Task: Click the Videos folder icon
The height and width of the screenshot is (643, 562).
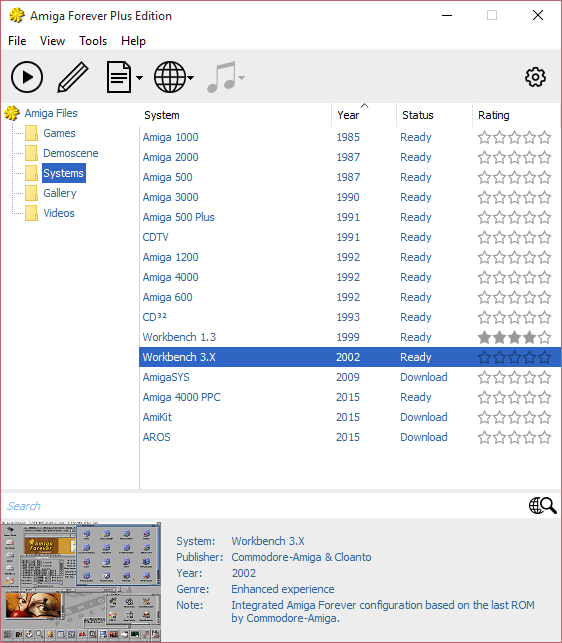Action: tap(32, 213)
